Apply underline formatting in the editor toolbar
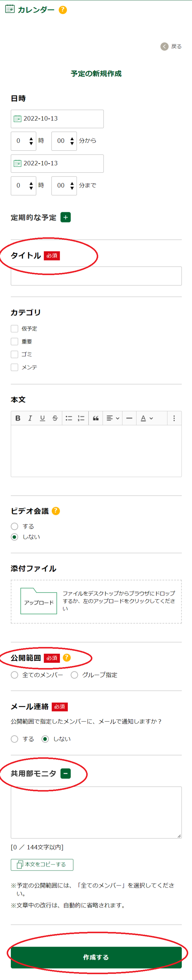 42,418
